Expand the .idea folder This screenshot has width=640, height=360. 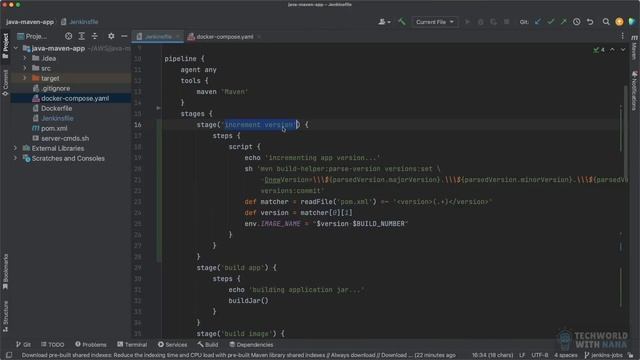pos(25,58)
